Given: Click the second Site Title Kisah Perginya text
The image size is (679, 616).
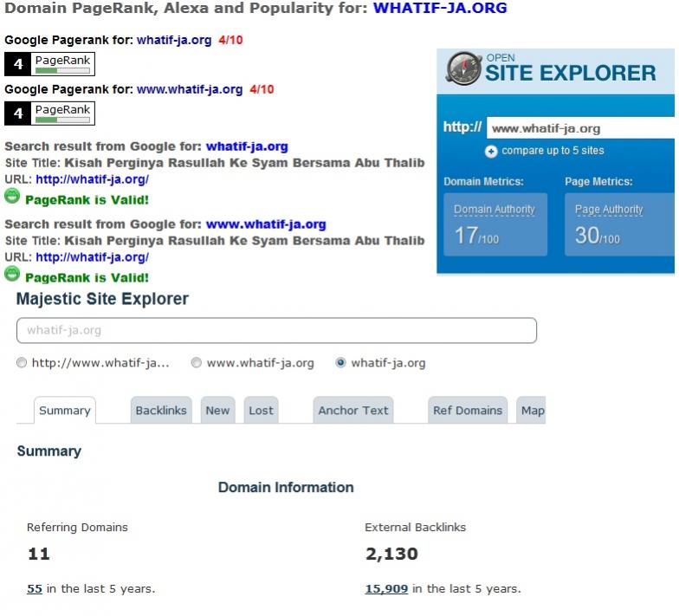Looking at the screenshot, I should coord(244,241).
